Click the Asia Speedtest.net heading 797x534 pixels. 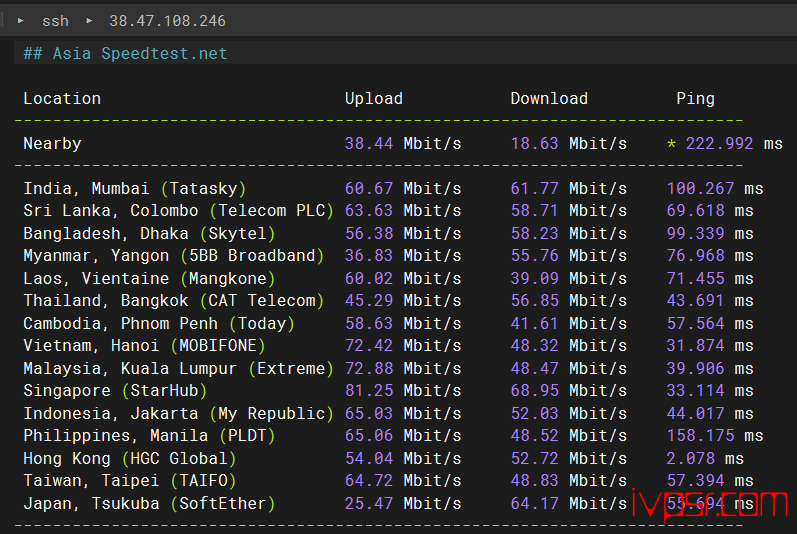tap(126, 53)
